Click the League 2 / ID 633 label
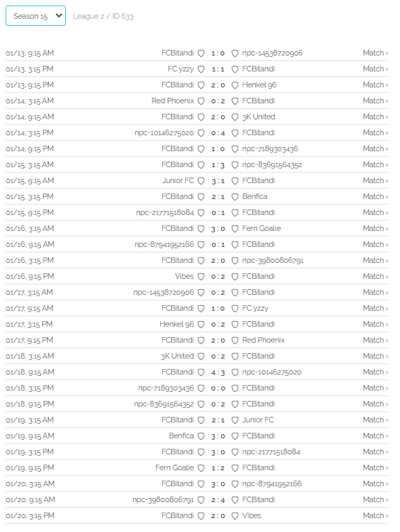 tap(103, 16)
